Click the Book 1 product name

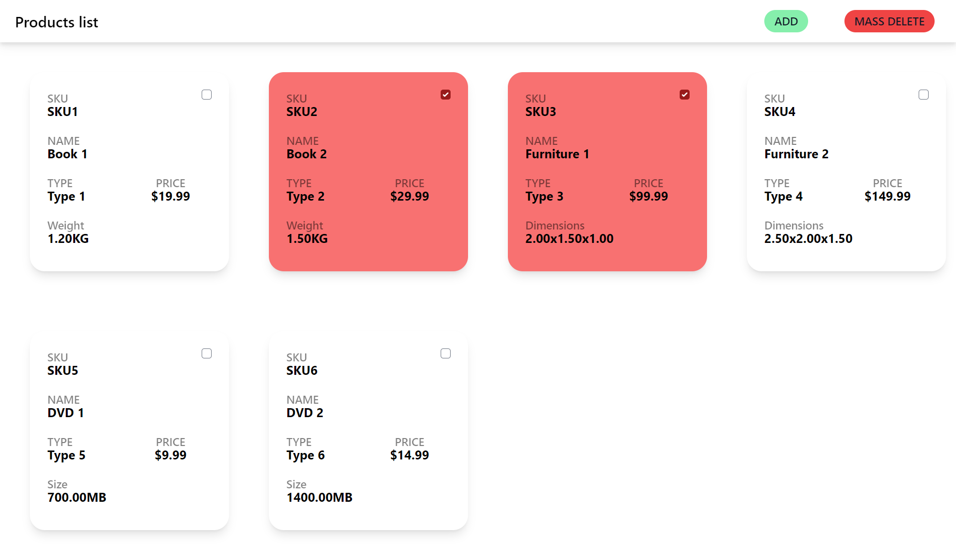tap(68, 154)
